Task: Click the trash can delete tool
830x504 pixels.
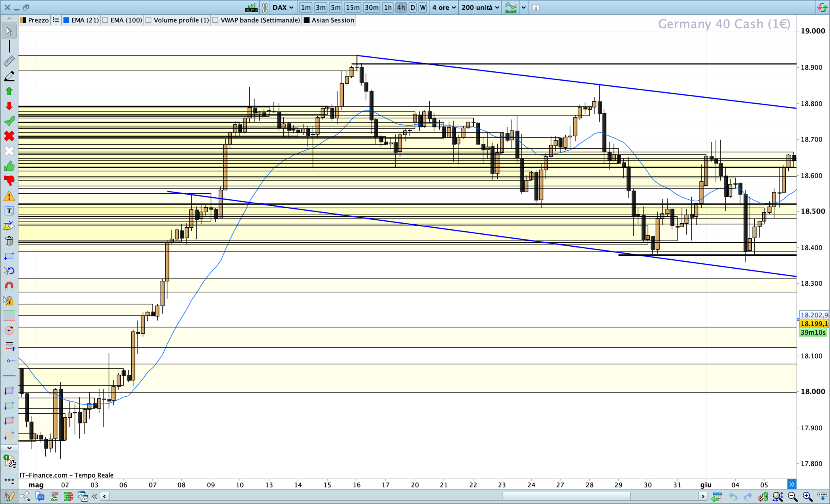Action: [9, 241]
